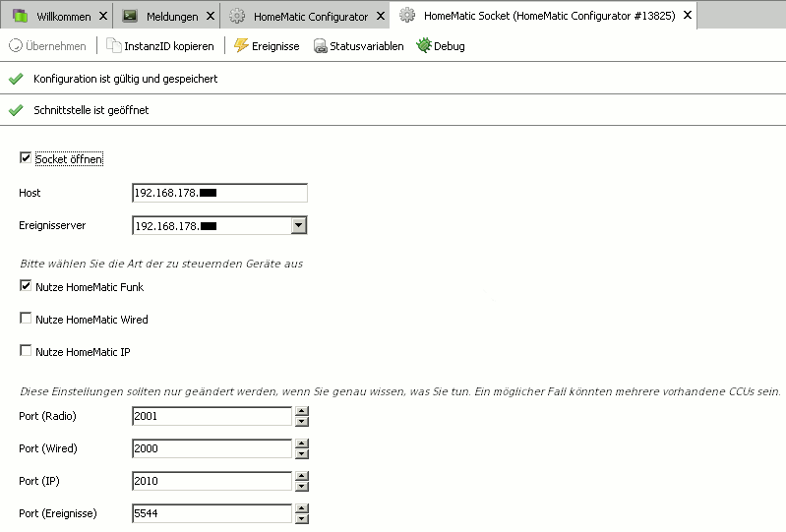The width and height of the screenshot is (786, 532).
Task: Click the green check next to Schnittstelle
Action: 16,110
